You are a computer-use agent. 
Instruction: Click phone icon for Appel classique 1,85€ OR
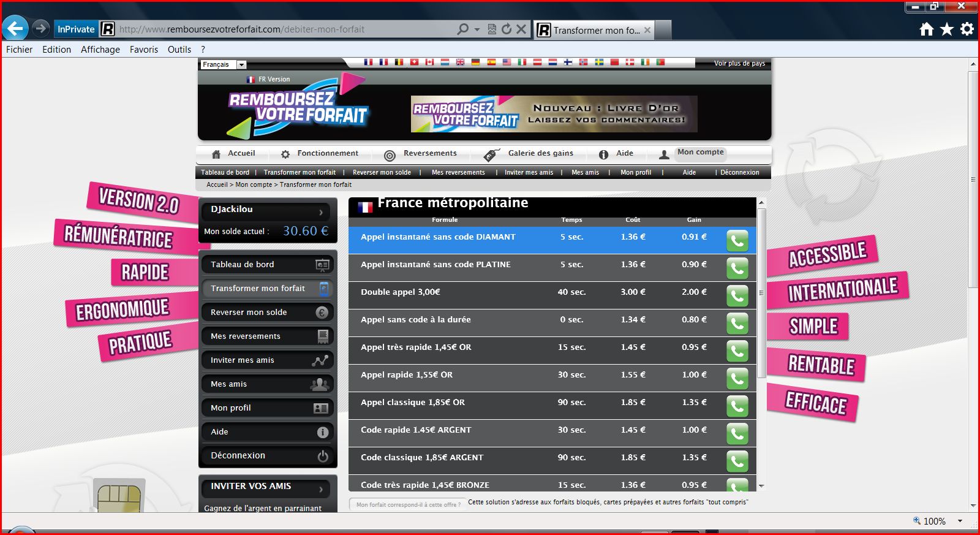point(737,406)
